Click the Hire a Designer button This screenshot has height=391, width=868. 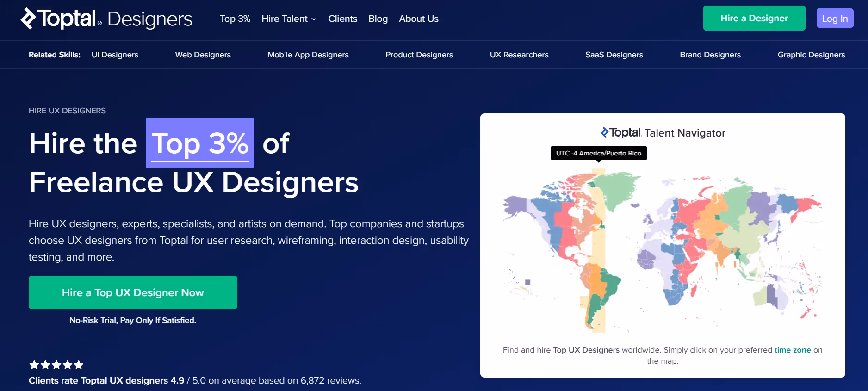click(754, 18)
